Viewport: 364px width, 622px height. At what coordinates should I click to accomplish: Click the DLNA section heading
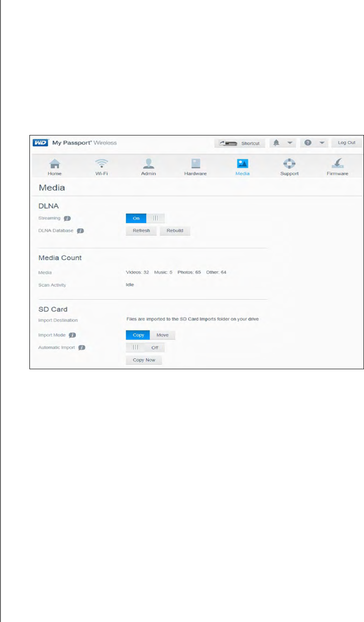coord(49,206)
